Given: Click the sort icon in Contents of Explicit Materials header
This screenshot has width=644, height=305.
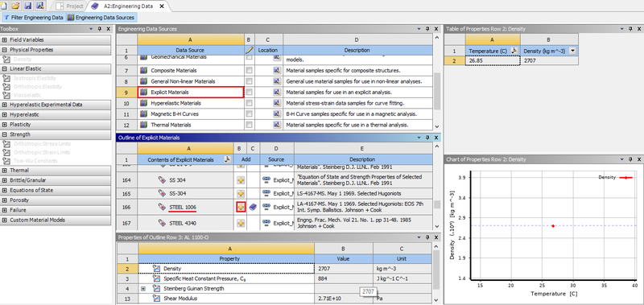Looking at the screenshot, I should 227,159.
